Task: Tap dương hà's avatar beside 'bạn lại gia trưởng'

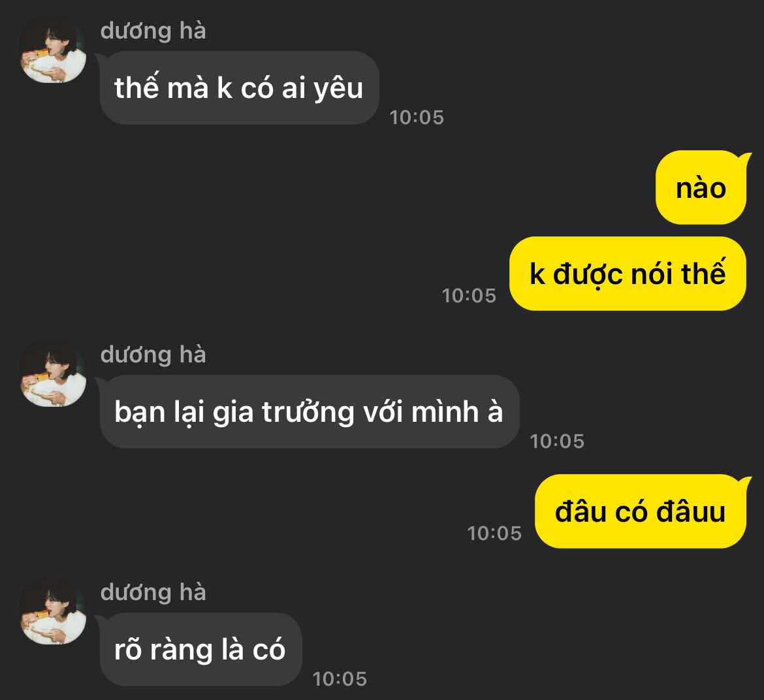Action: pos(53,374)
